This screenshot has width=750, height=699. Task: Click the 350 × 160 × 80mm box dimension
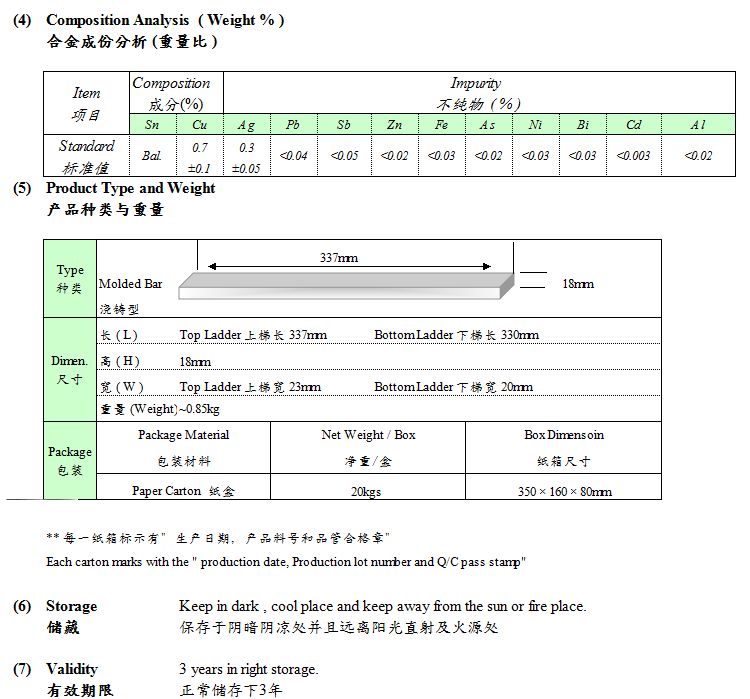click(564, 491)
